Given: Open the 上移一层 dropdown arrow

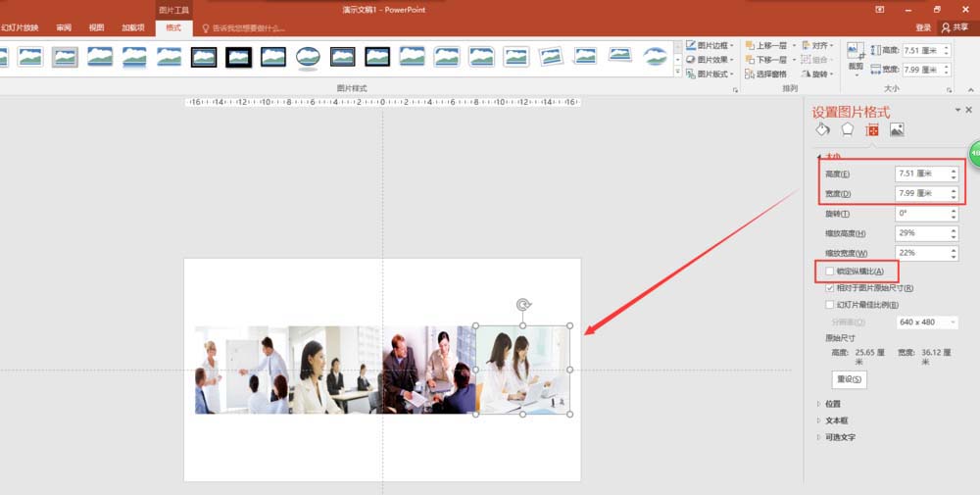Looking at the screenshot, I should click(x=795, y=46).
